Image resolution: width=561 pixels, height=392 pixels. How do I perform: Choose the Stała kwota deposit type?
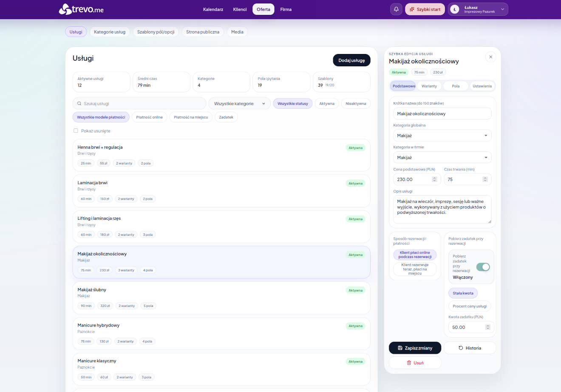(x=463, y=293)
